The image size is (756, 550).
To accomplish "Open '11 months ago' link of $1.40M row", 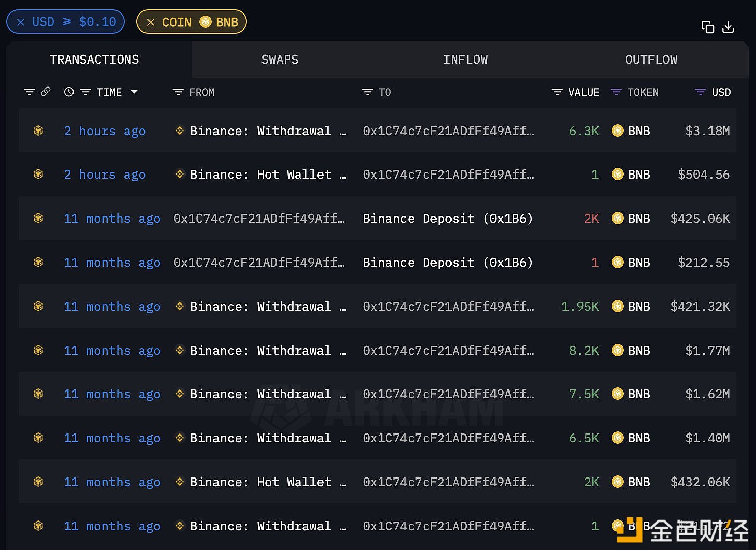I will (112, 438).
